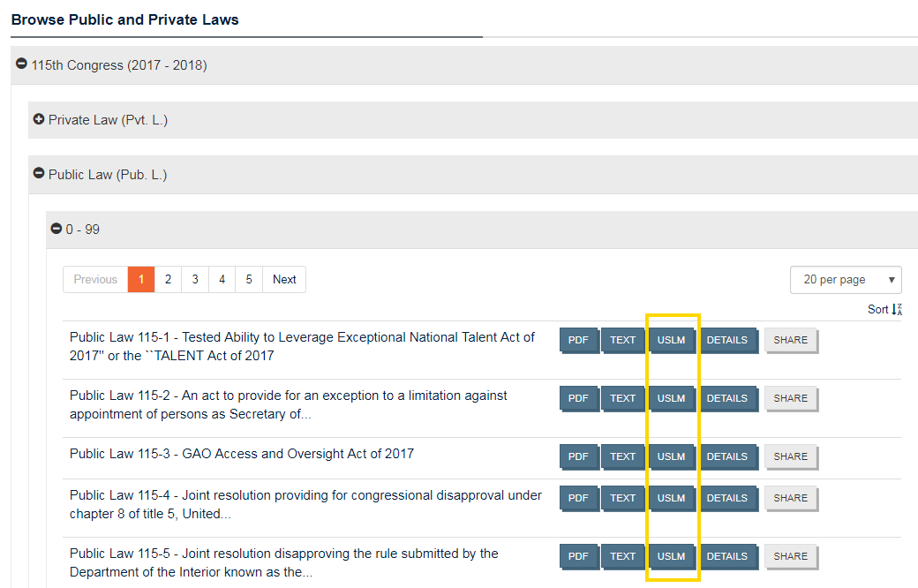Share Public Law 115-5
Viewport: 918px width, 588px height.
point(790,556)
